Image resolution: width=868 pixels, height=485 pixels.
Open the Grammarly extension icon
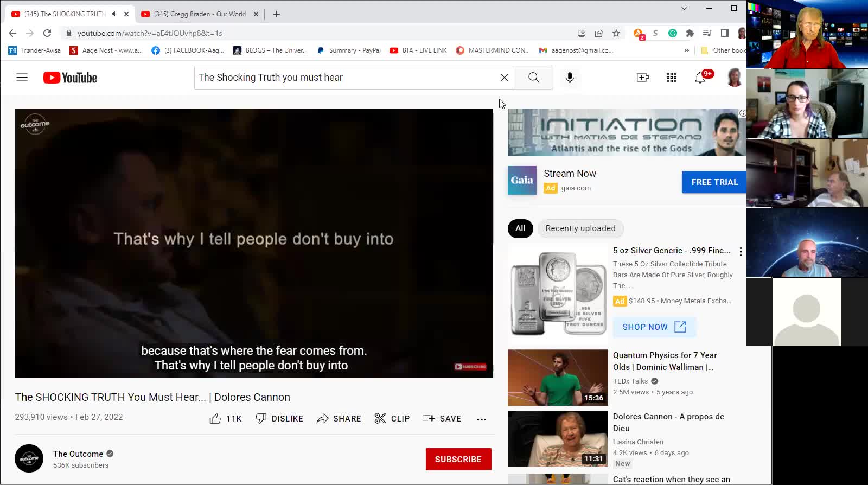673,33
